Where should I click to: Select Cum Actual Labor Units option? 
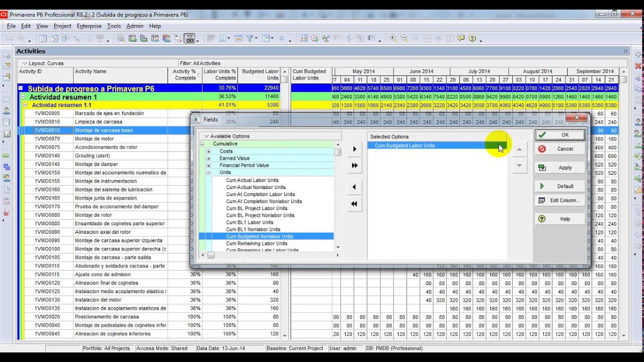[x=252, y=180]
